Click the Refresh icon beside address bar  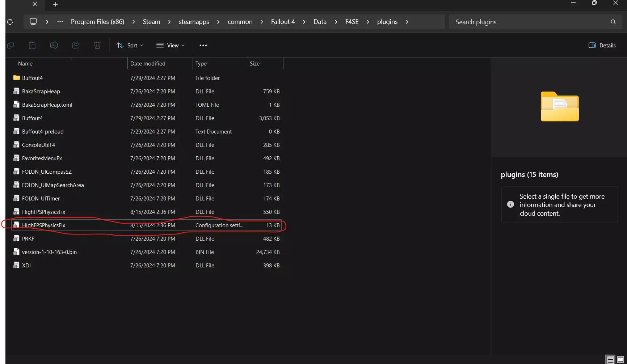pos(10,22)
